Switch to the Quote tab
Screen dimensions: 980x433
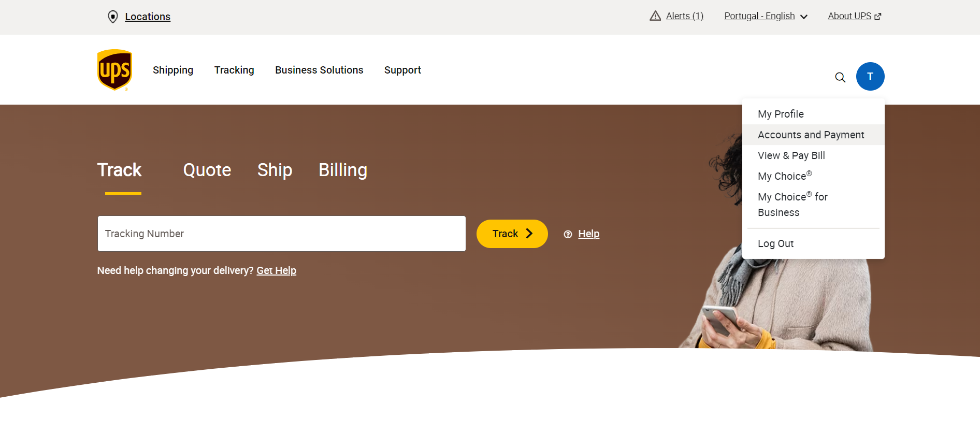[x=207, y=170]
